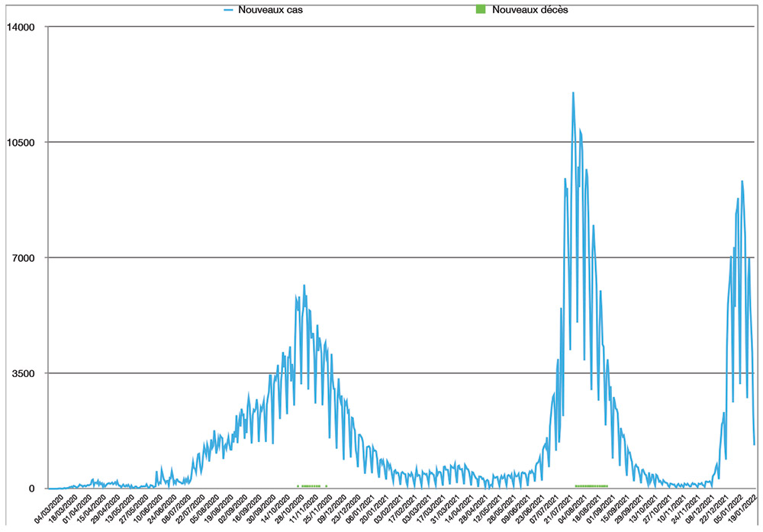Click the green death markers near November 2020
This screenshot has height=532, width=763.
tap(311, 485)
